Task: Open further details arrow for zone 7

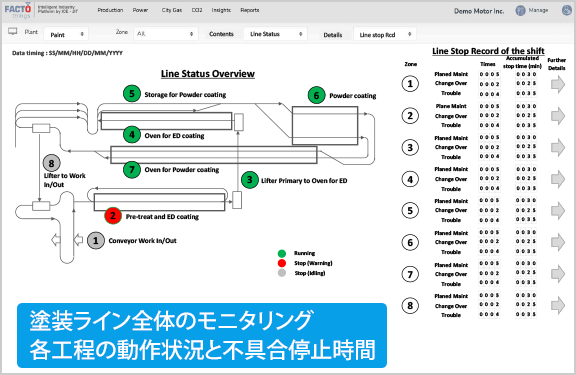Action: coord(558,274)
